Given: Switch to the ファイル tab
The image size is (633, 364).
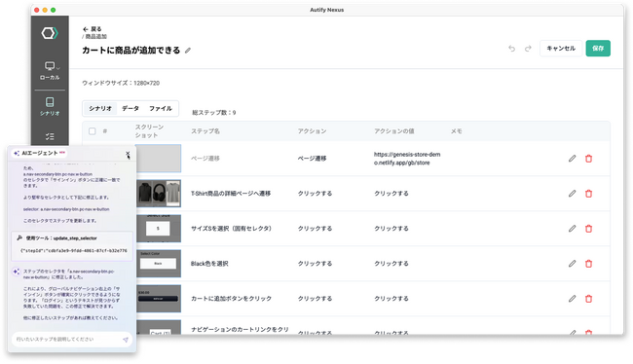Looking at the screenshot, I should [x=161, y=109].
